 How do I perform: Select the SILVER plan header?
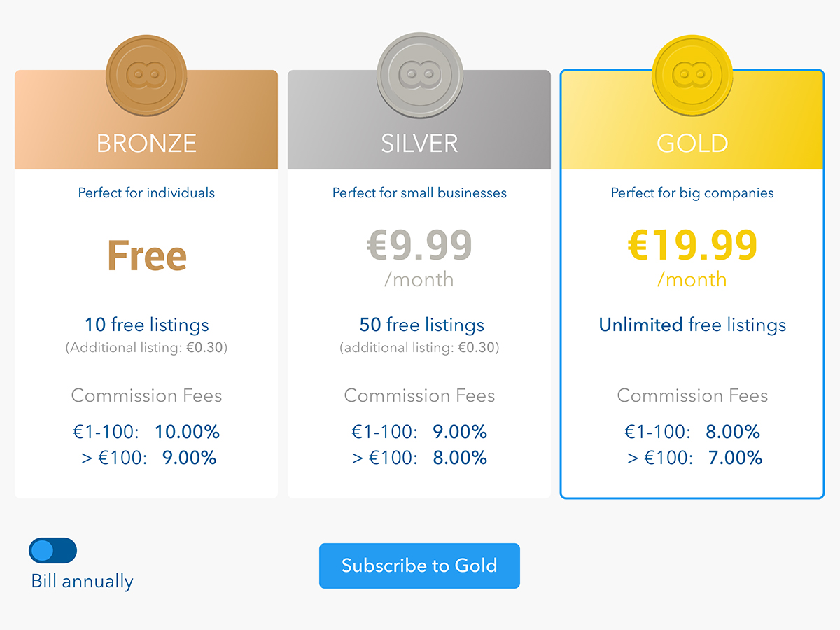coord(419,120)
